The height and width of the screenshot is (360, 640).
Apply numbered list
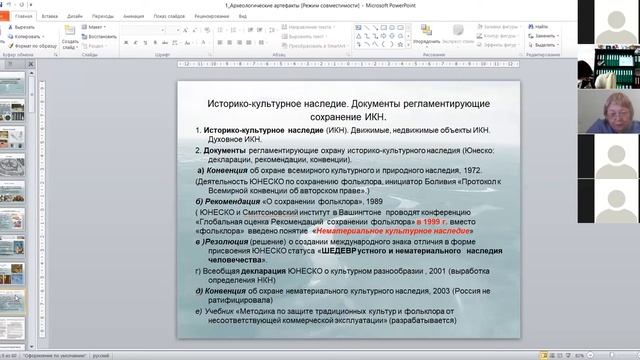pos(234,30)
